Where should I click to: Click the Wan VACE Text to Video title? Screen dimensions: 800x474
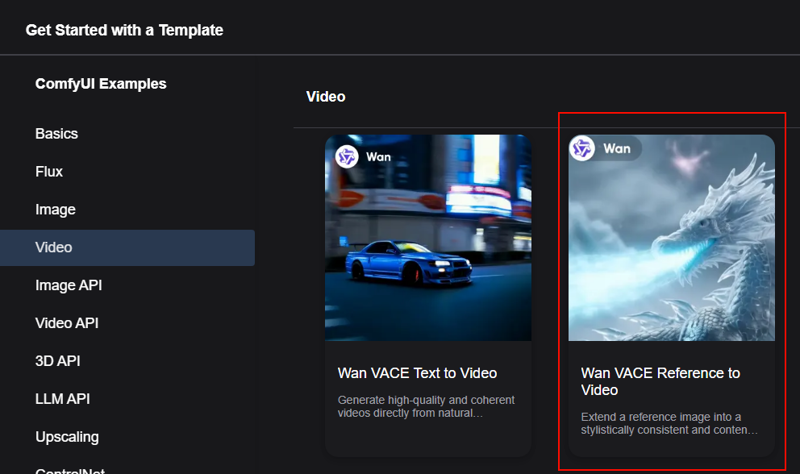(x=417, y=373)
